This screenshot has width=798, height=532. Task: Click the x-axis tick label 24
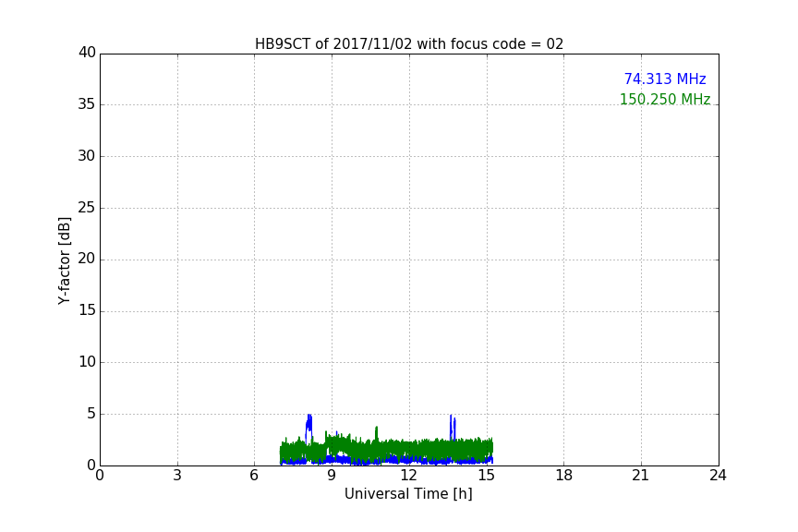click(x=719, y=476)
